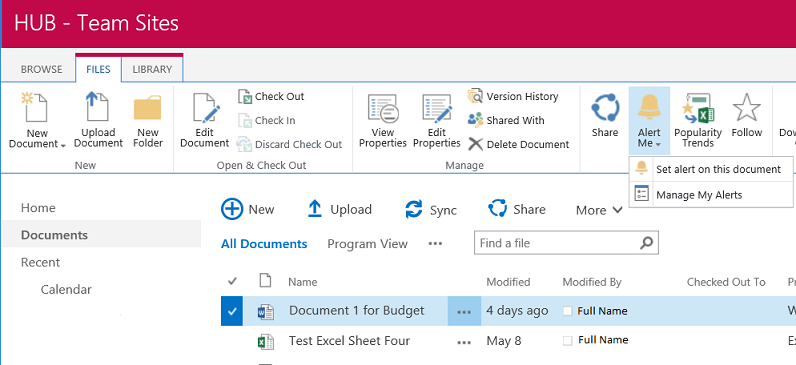The image size is (796, 365).
Task: Click the HUB - Team Sites title
Action: pos(96,23)
